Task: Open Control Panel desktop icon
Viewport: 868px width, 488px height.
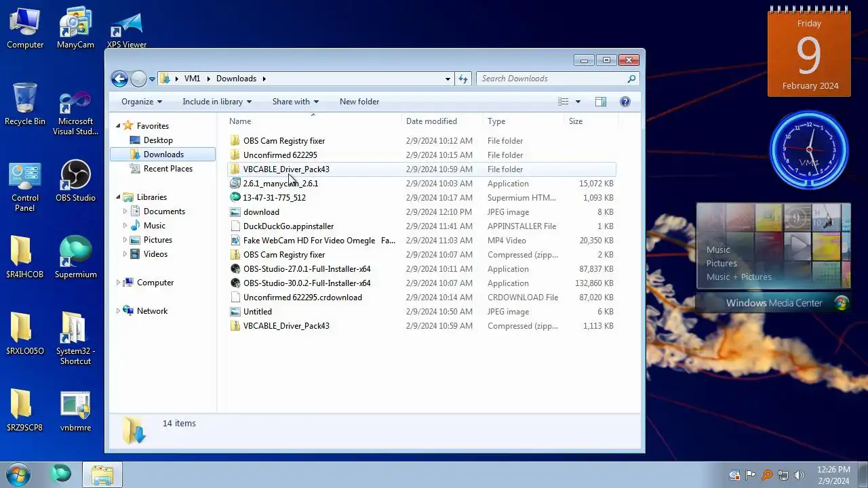Action: click(25, 188)
